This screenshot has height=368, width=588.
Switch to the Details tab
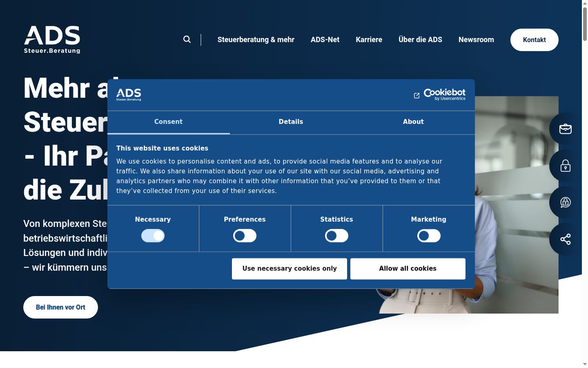291,122
